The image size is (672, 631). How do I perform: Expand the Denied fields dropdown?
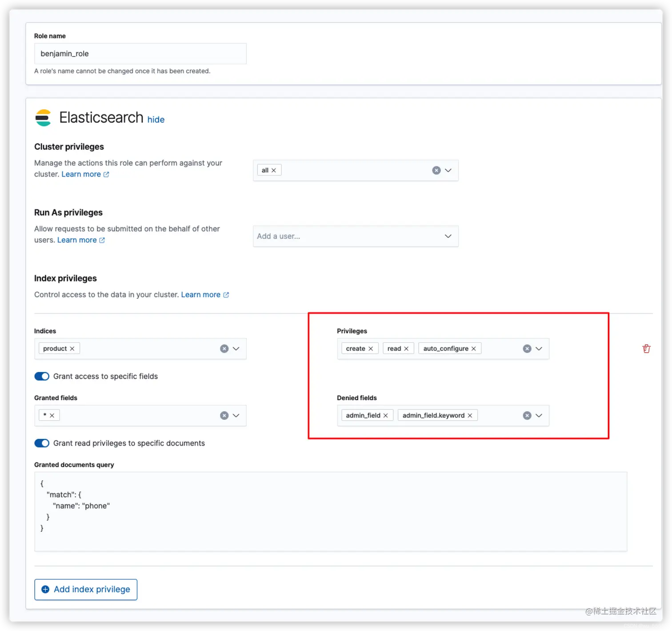click(x=539, y=415)
